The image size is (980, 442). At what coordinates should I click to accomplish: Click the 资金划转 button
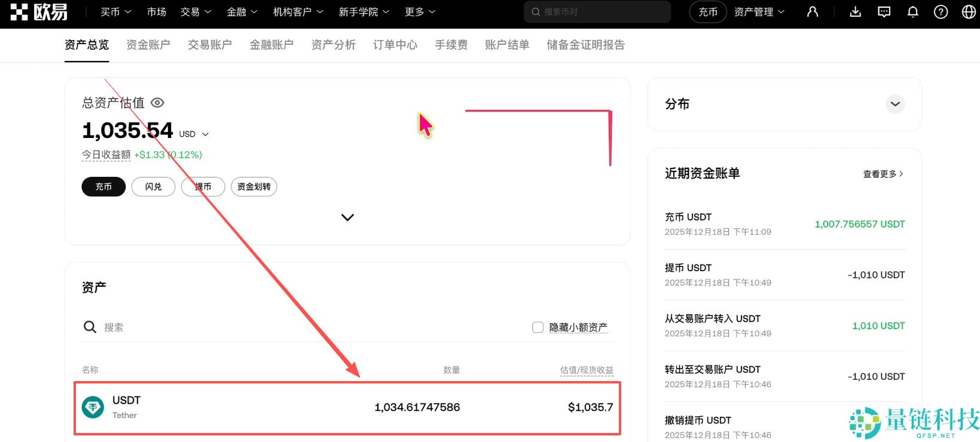[254, 186]
